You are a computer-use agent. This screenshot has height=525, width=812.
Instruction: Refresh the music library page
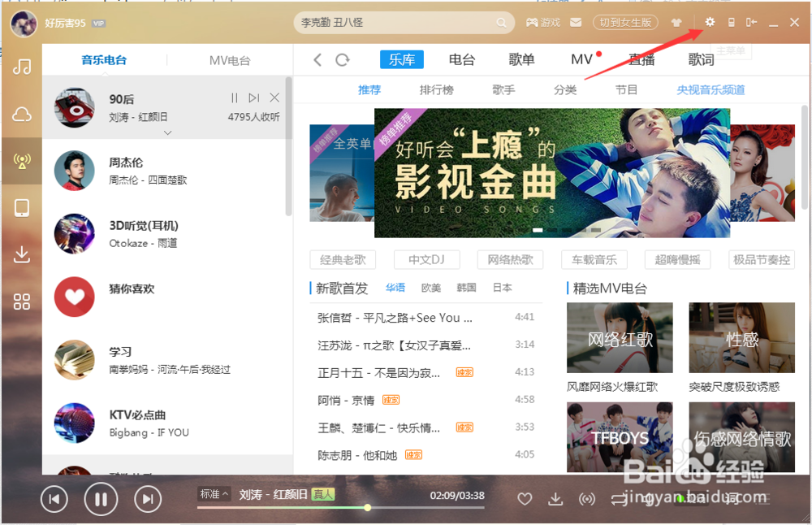pyautogui.click(x=343, y=60)
